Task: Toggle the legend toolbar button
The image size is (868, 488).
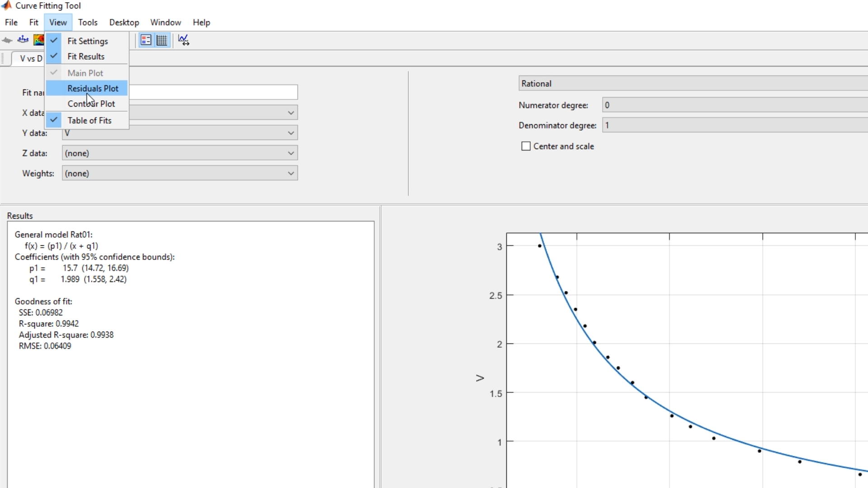Action: [146, 40]
